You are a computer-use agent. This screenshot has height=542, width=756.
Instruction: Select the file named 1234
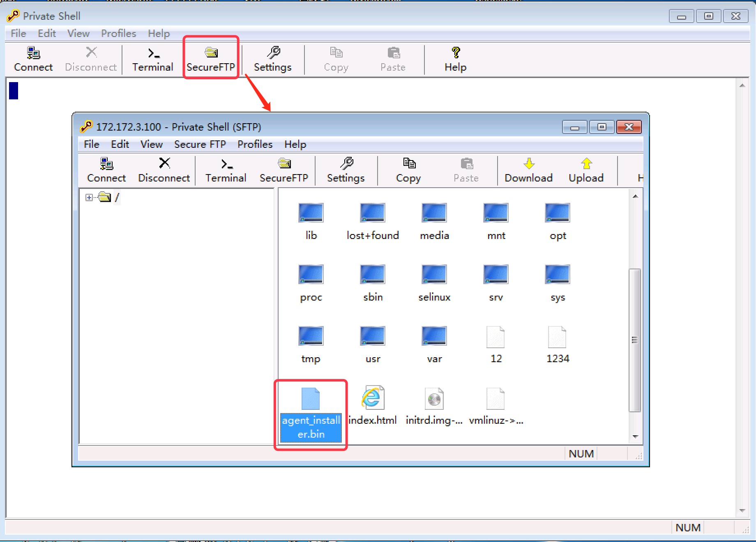(558, 345)
